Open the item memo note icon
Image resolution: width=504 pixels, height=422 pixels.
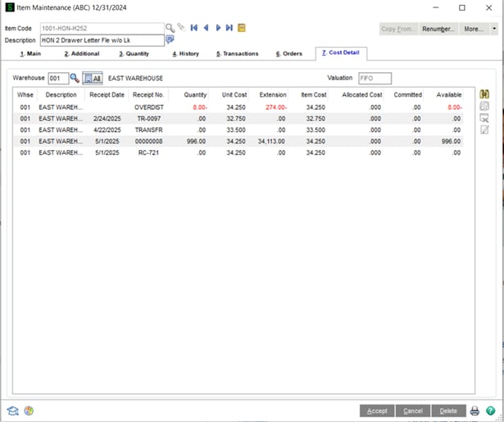[241, 28]
